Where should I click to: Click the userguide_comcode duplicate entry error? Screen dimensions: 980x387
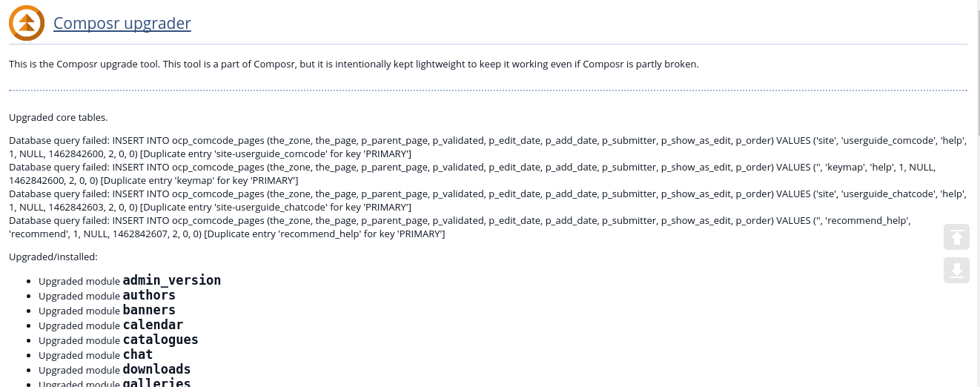[x=488, y=147]
